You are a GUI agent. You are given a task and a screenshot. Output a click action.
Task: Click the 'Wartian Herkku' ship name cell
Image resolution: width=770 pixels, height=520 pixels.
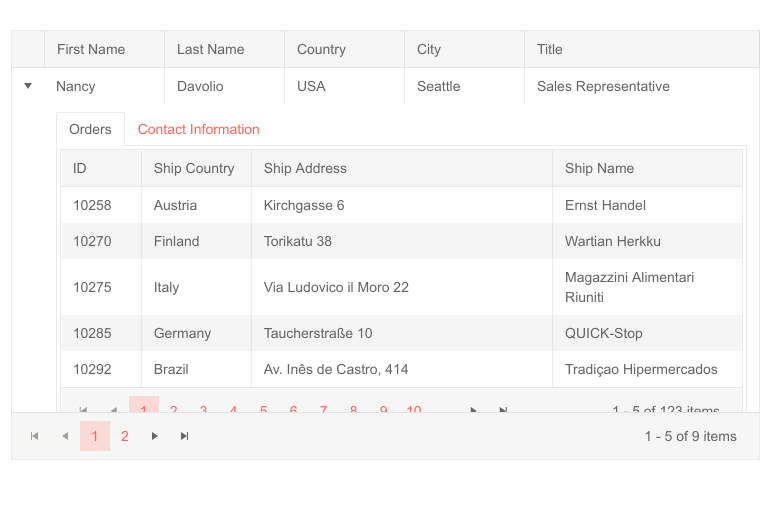(647, 241)
